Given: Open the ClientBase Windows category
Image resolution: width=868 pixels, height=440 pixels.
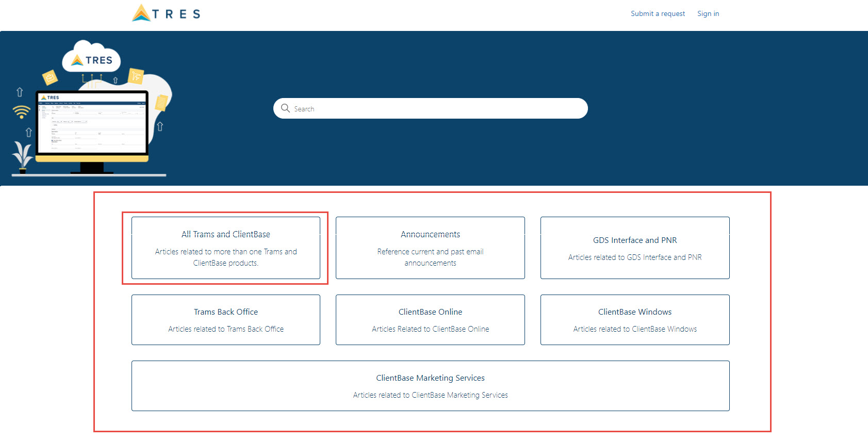Looking at the screenshot, I should (635, 320).
